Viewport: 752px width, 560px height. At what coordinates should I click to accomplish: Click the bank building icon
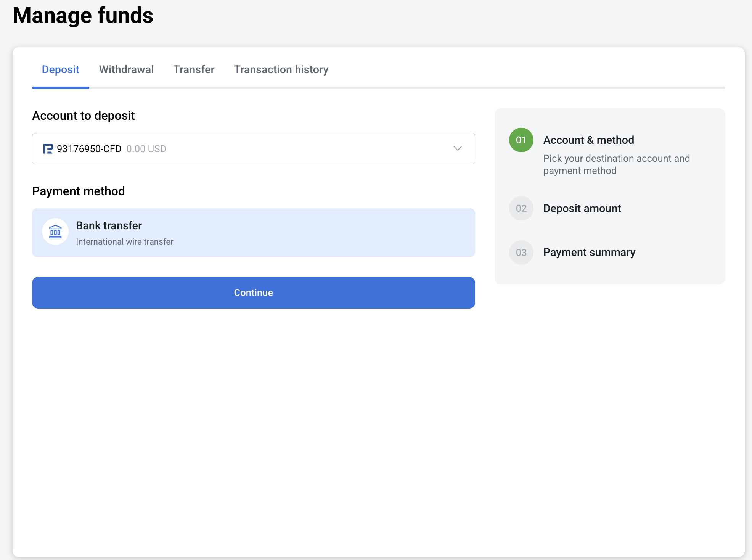tap(55, 232)
